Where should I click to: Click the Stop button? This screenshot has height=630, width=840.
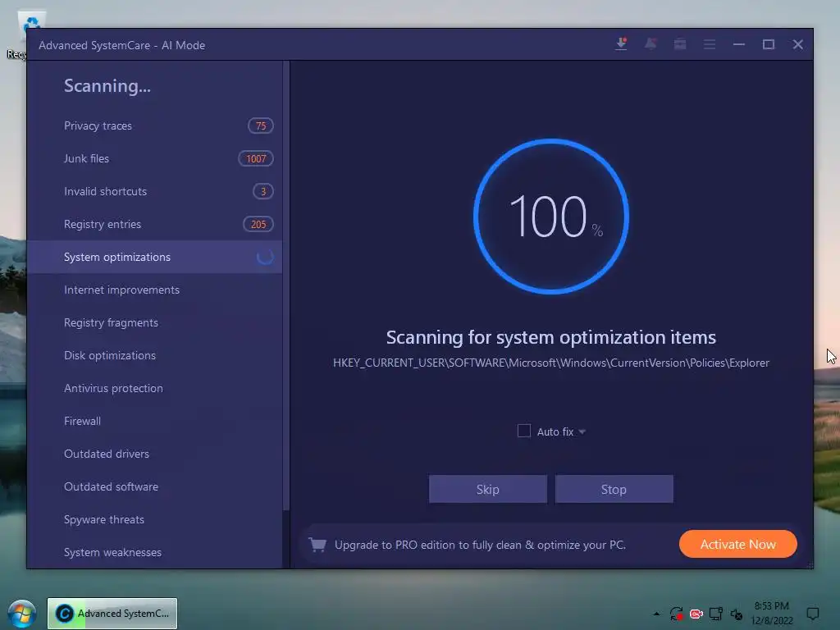click(614, 489)
